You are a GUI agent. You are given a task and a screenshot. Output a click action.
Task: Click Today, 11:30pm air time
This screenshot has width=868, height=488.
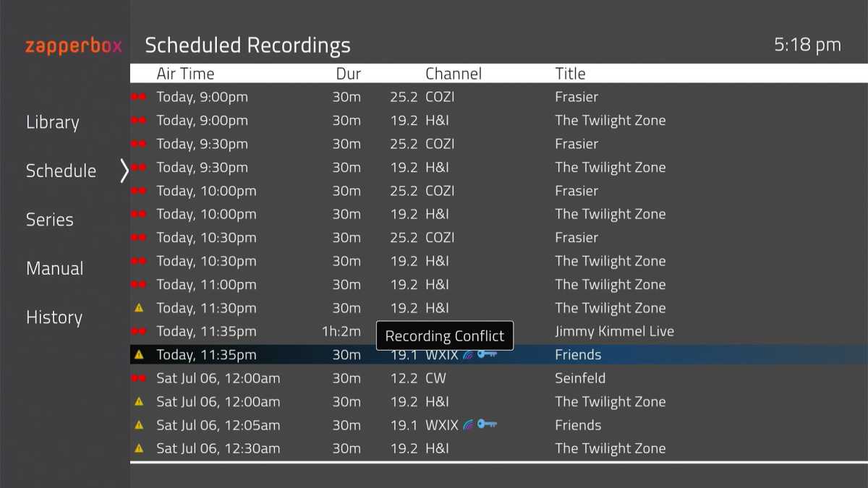point(206,308)
